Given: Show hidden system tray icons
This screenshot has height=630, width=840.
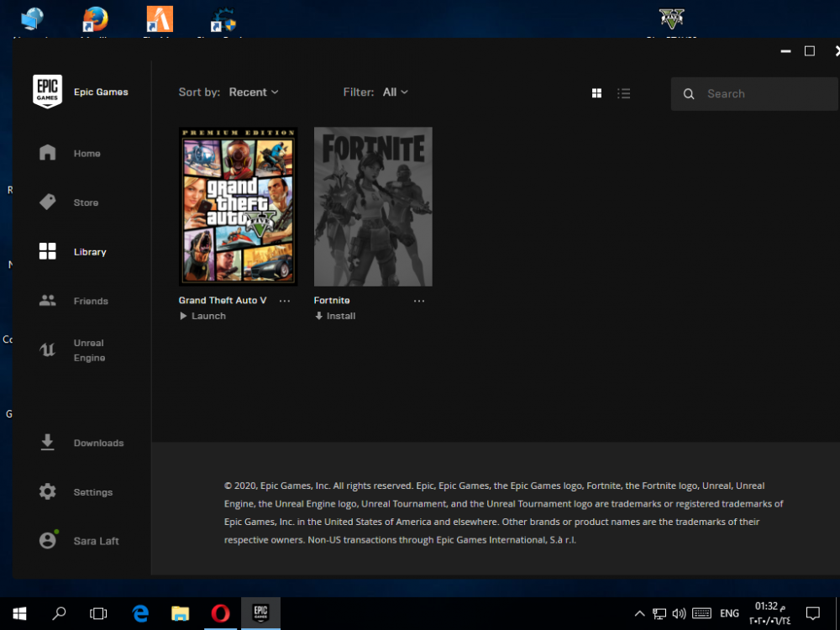Looking at the screenshot, I should click(x=639, y=614).
